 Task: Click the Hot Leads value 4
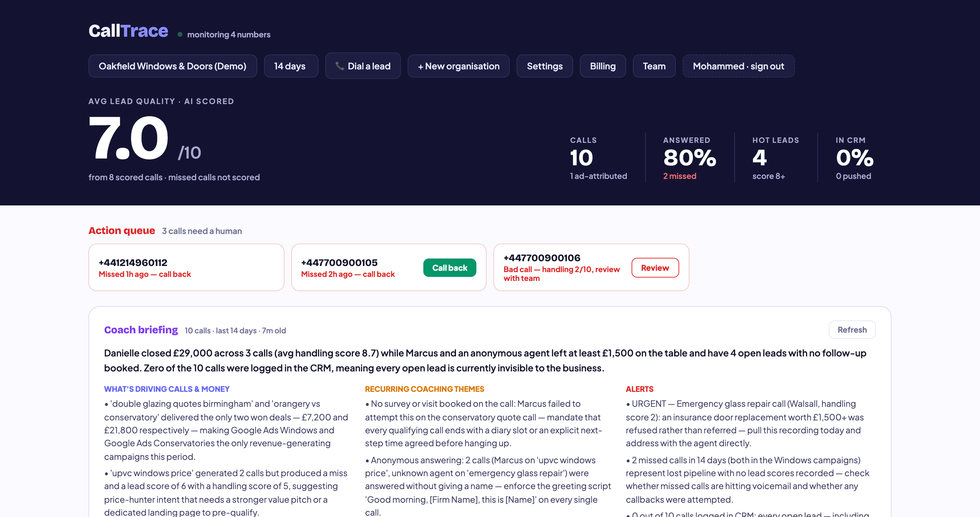[759, 157]
